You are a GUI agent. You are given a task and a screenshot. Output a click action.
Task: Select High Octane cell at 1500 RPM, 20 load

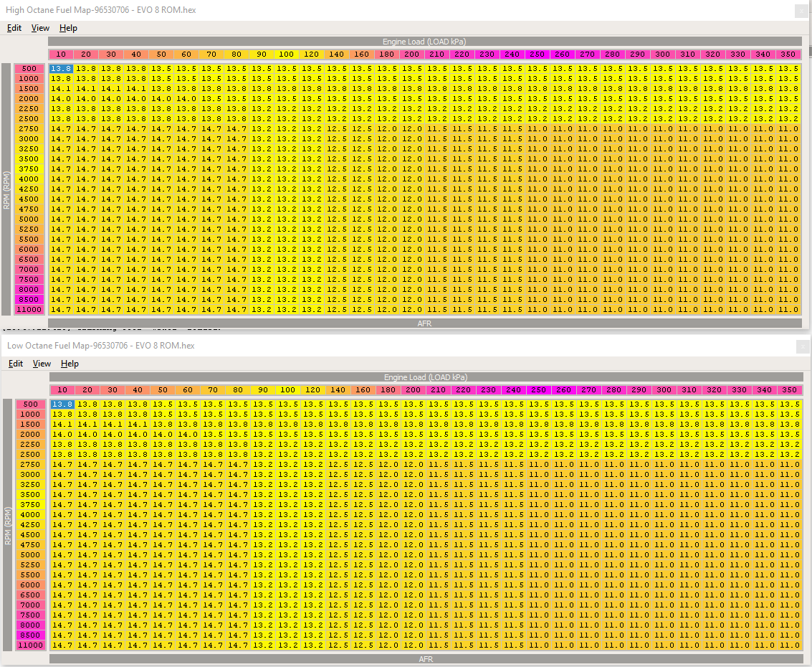(x=86, y=88)
